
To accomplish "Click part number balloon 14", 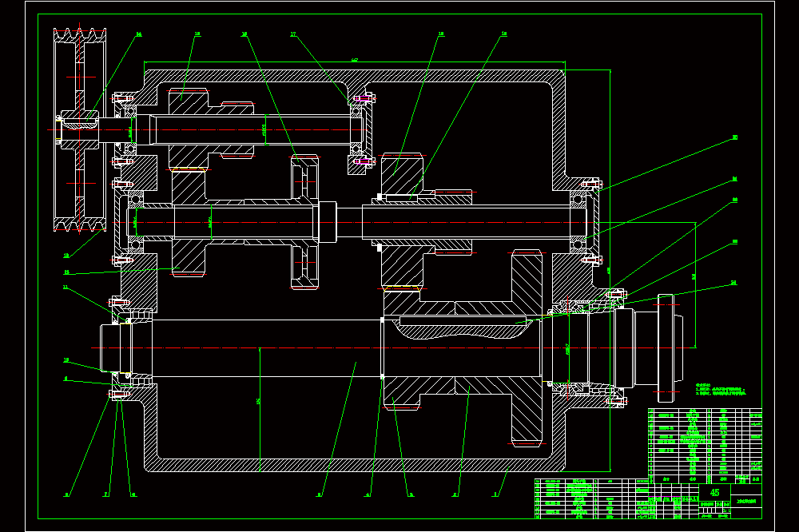I will click(138, 34).
